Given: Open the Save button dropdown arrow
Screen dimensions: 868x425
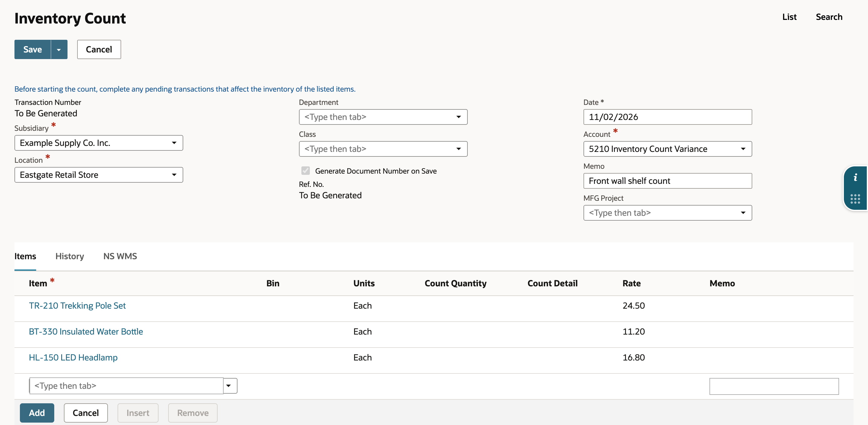Looking at the screenshot, I should point(59,49).
